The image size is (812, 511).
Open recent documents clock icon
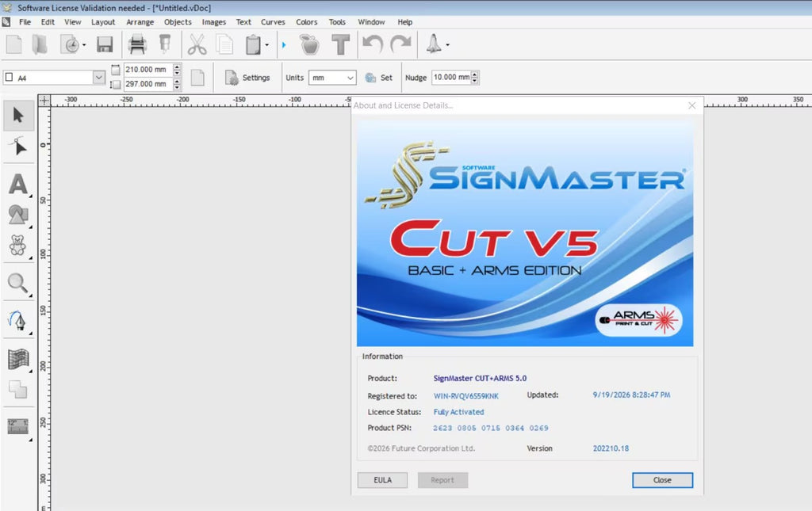click(70, 44)
